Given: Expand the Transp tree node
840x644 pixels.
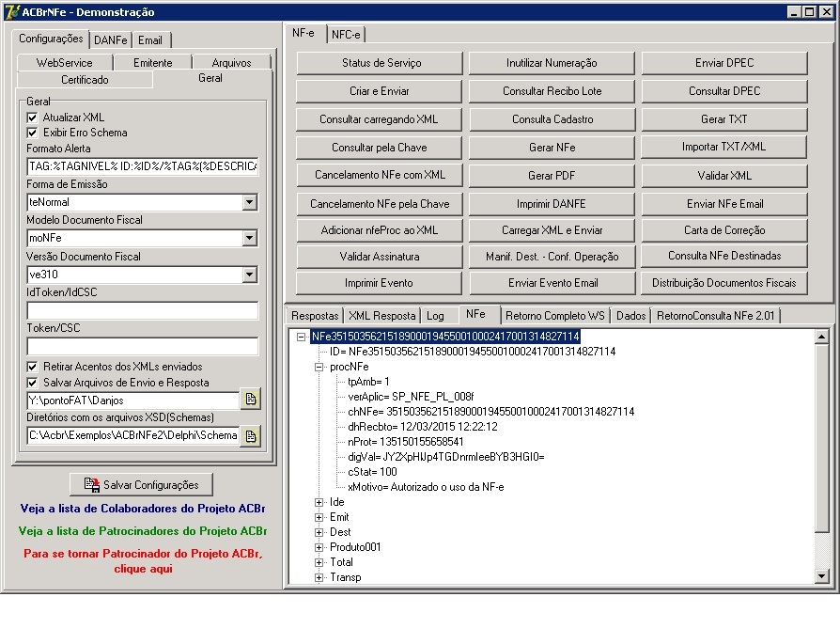Looking at the screenshot, I should (319, 577).
